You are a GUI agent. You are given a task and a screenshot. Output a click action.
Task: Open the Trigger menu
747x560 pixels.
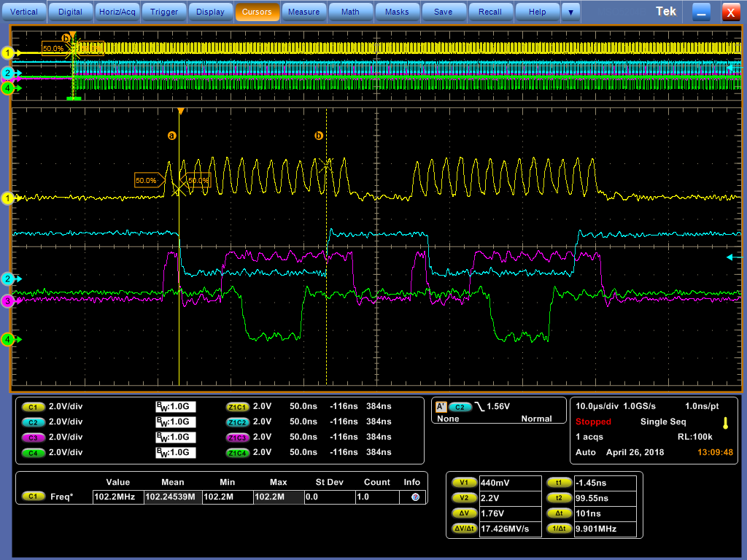click(164, 12)
